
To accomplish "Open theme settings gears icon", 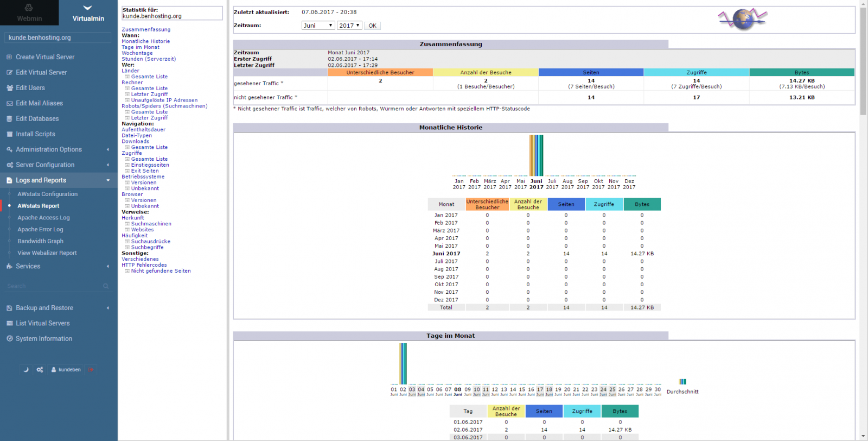I will click(x=40, y=370).
